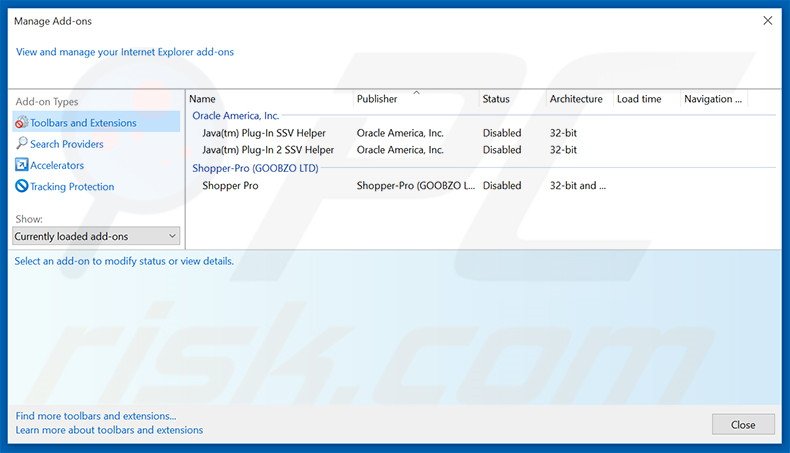The width and height of the screenshot is (790, 453).
Task: Sort list by Publisher column header
Action: pyautogui.click(x=416, y=99)
